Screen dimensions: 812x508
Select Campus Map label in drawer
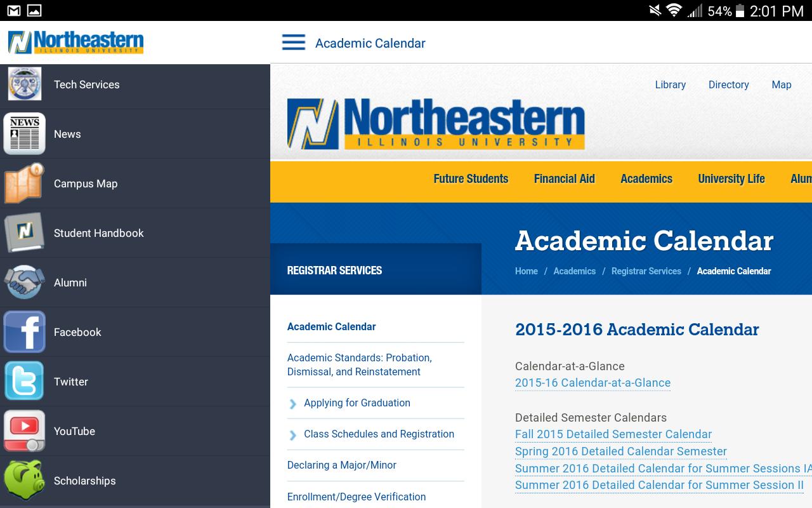(86, 184)
